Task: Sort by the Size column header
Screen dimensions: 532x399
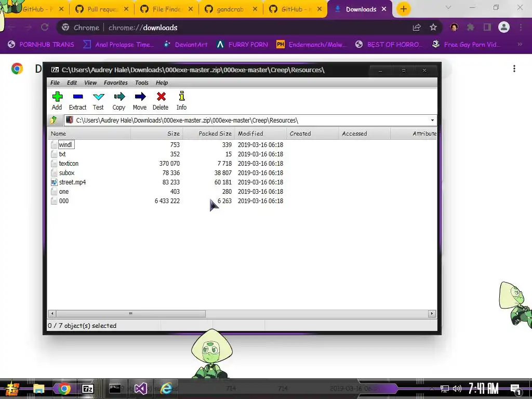Action: (157, 134)
